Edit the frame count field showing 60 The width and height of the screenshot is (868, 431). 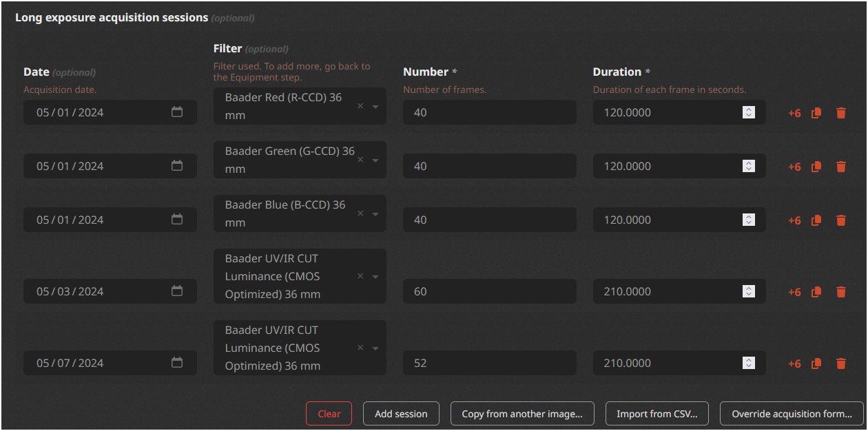click(490, 291)
